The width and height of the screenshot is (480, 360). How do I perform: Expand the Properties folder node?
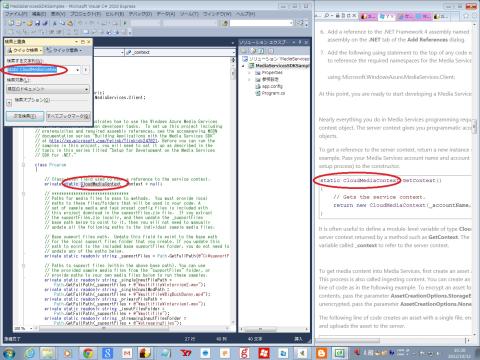pyautogui.click(x=249, y=72)
